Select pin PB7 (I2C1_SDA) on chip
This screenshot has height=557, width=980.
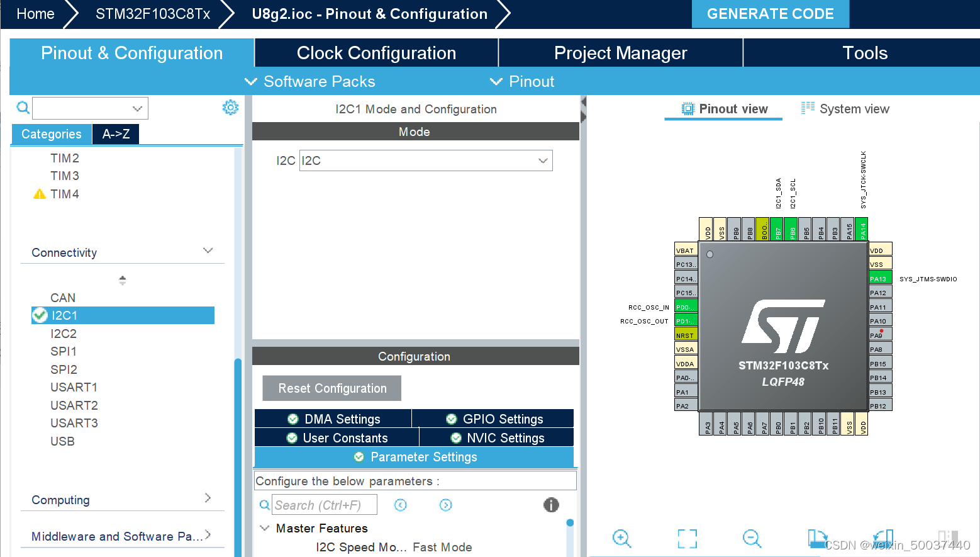777,230
